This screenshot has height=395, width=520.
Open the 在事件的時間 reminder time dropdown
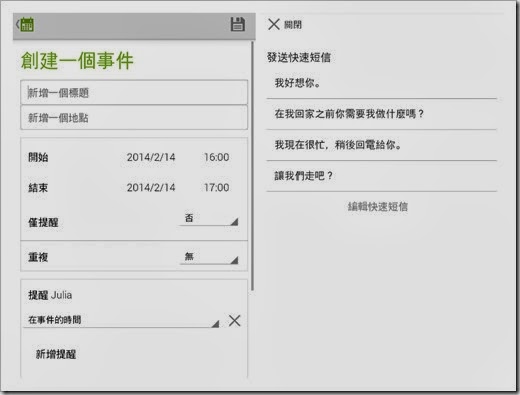pos(121,320)
